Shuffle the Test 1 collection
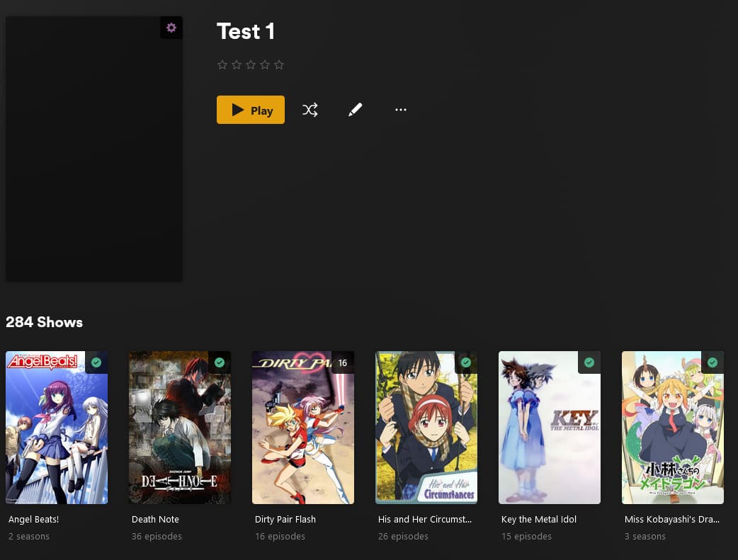This screenshot has height=560, width=738. click(x=310, y=110)
